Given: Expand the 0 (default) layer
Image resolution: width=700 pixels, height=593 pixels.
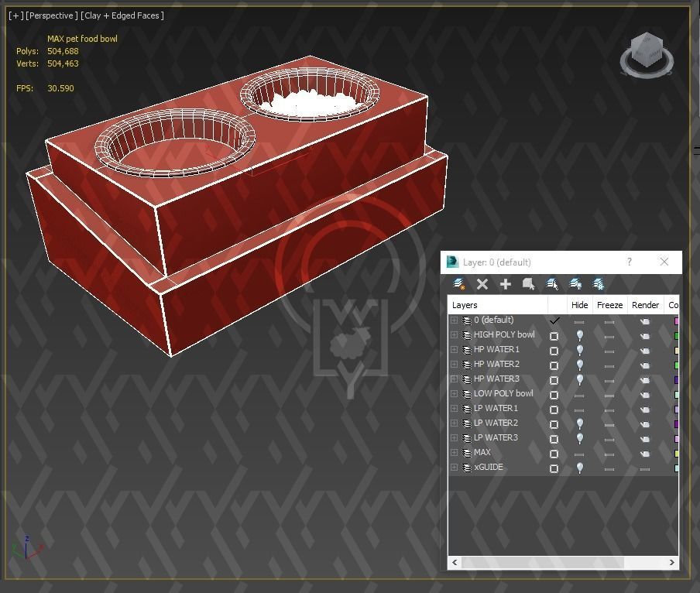Looking at the screenshot, I should (454, 320).
